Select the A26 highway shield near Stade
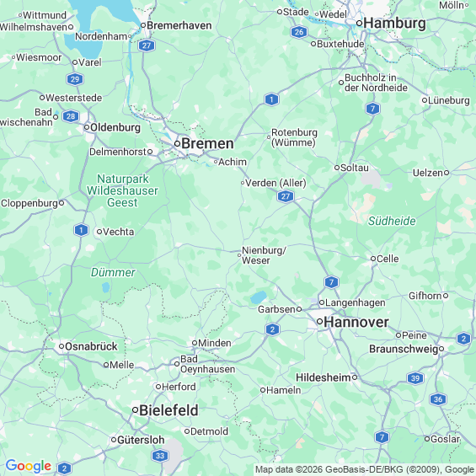Viewport: 476px width, 476px height. tap(299, 32)
